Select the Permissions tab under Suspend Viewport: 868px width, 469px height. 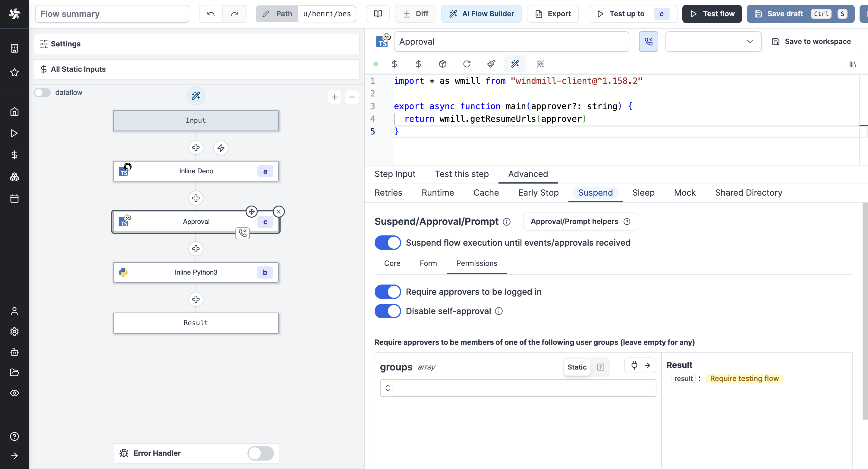(476, 263)
